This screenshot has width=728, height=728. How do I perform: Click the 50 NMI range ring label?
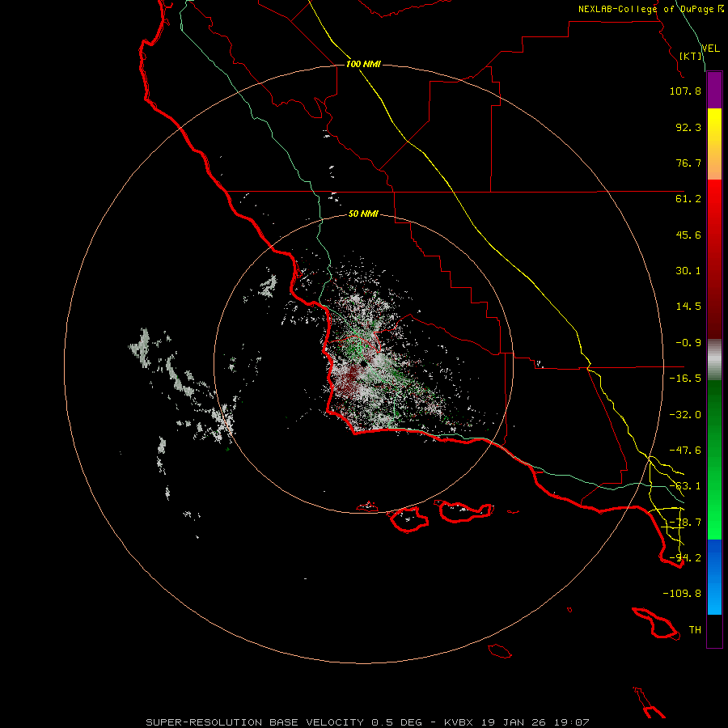(x=363, y=214)
